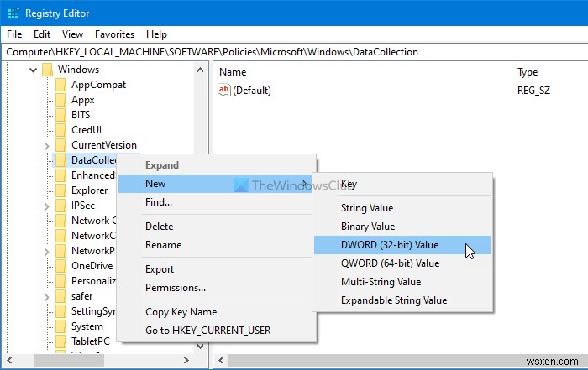Choose New in the context menu
Viewport: 588px width, 370px height.
[x=217, y=184]
